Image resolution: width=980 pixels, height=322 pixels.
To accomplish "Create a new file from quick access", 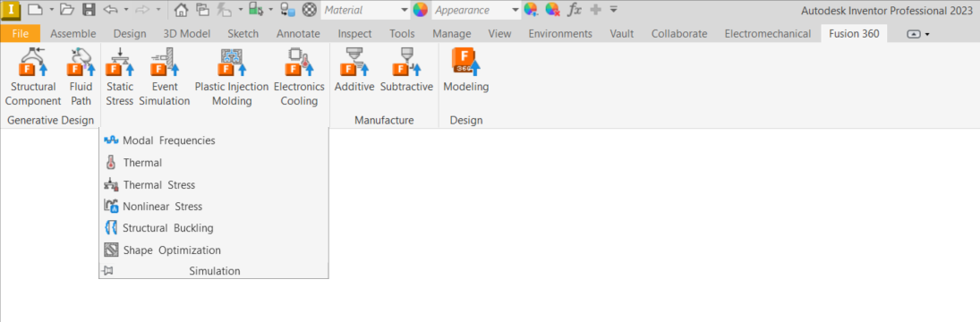I will (x=36, y=9).
